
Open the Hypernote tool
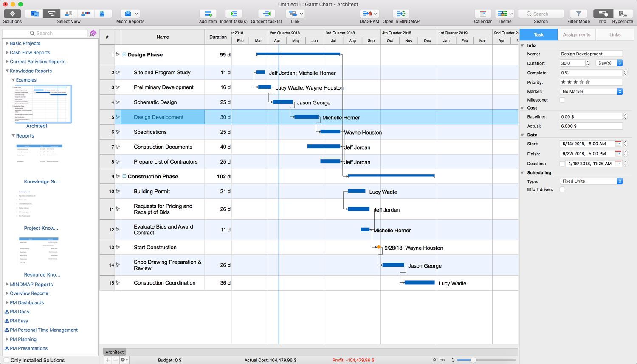pos(622,14)
